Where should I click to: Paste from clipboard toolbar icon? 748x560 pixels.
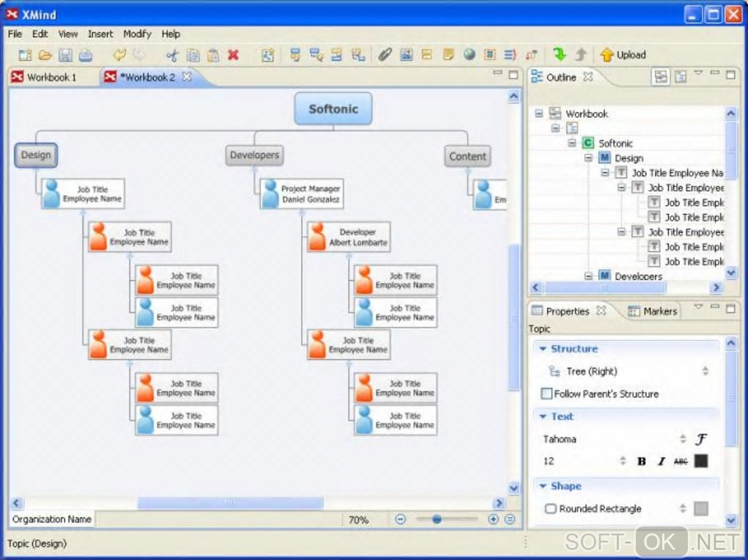coord(213,55)
